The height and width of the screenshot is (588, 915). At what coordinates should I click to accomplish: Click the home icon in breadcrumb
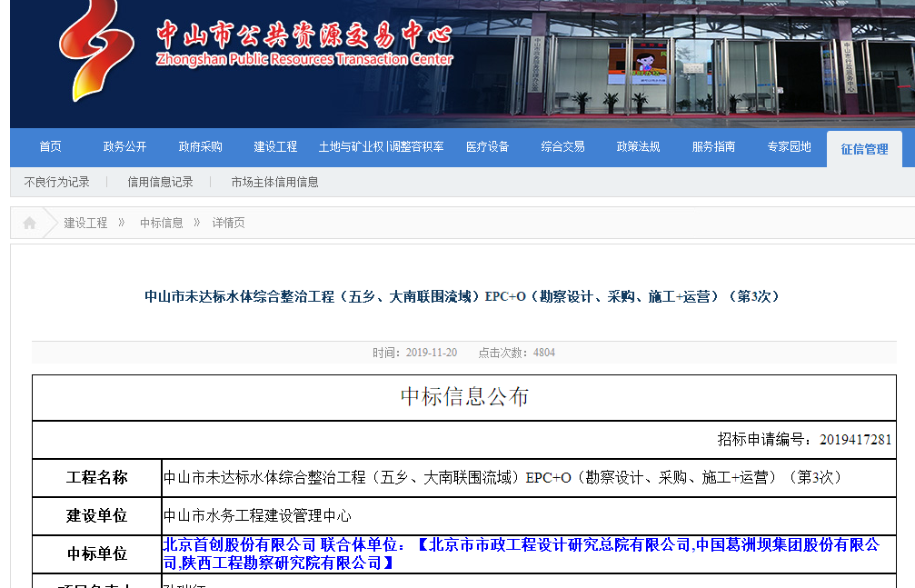pos(29,223)
